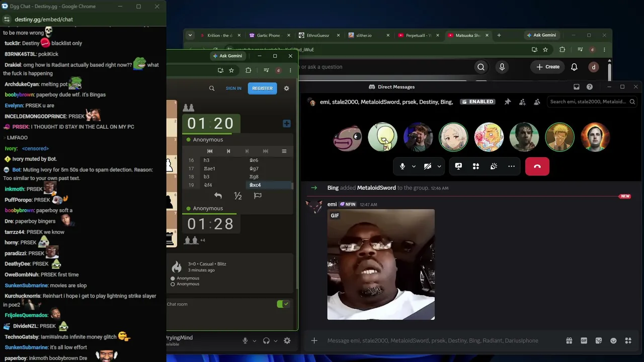Image resolution: width=644 pixels, height=362 pixels.
Task: Mute microphone in Discord call controls
Action: (402, 166)
